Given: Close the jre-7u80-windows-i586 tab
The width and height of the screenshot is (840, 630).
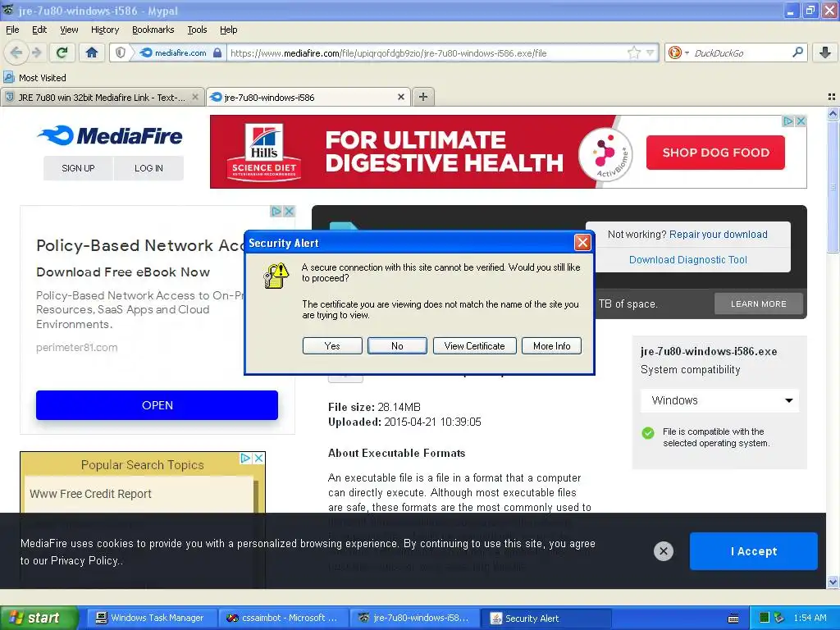Looking at the screenshot, I should tap(400, 97).
